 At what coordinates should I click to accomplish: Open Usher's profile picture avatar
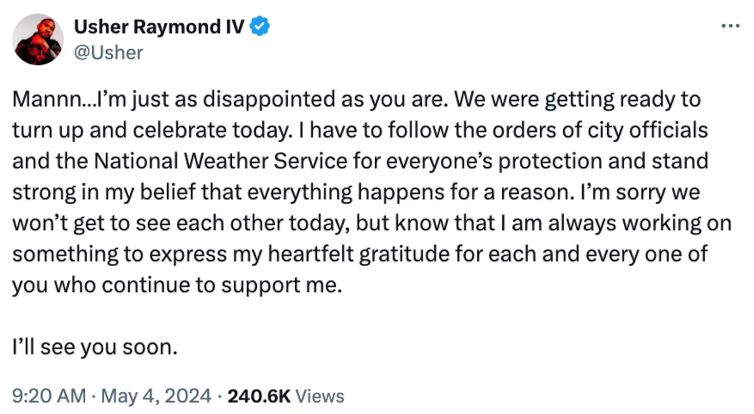tap(38, 39)
